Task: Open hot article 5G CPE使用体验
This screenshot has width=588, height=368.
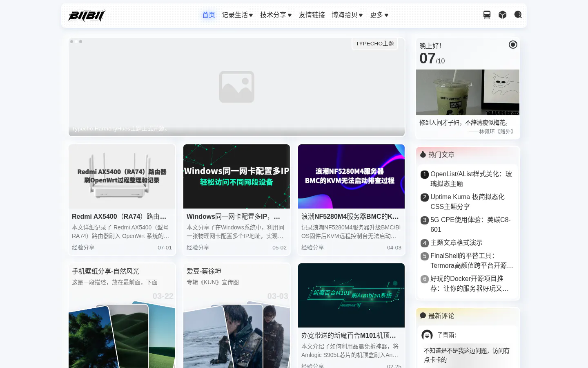Action: pos(470,224)
